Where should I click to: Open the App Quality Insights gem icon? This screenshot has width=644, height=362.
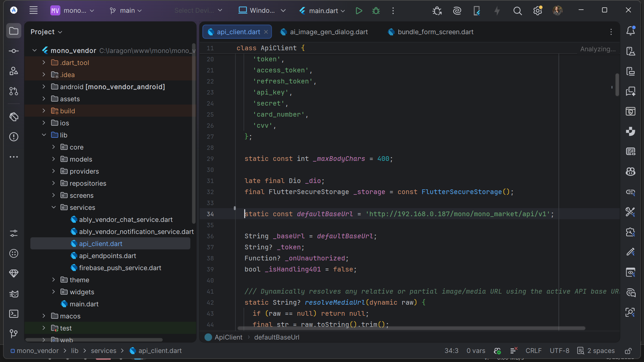(14, 274)
